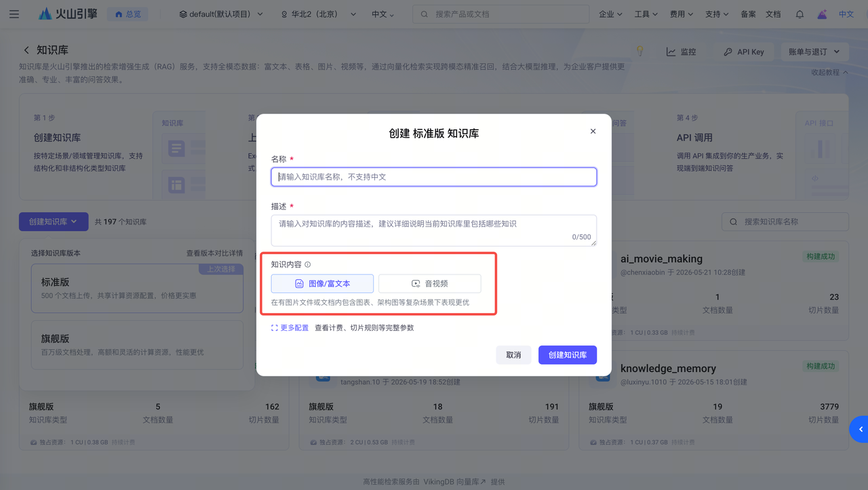Open the knowledge_memory knowledge base
Screen dimensions: 868x490
[x=668, y=369]
